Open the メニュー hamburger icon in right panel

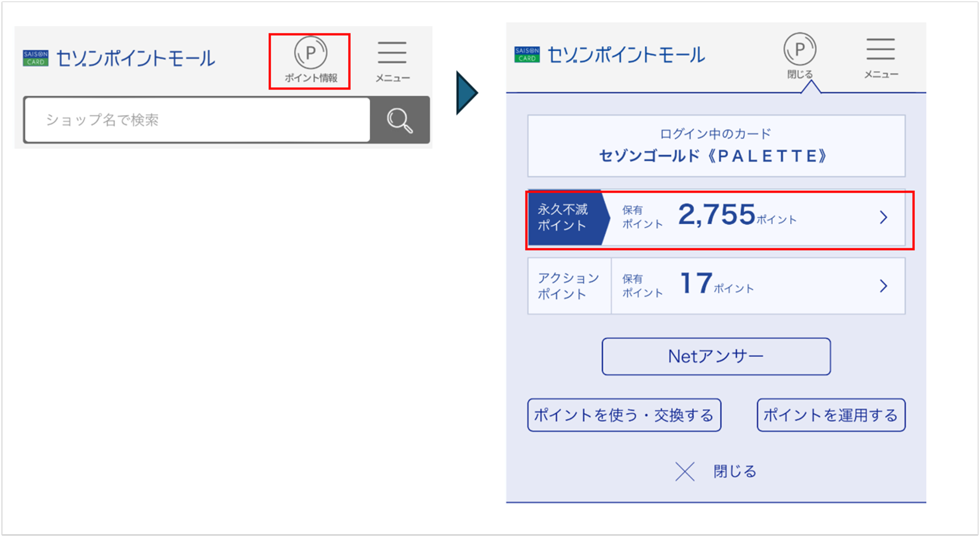point(881,58)
